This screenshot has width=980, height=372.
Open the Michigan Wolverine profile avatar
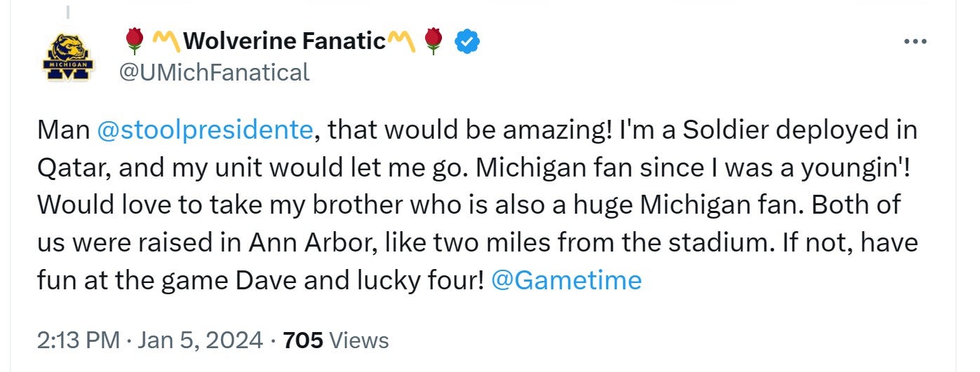pyautogui.click(x=68, y=57)
